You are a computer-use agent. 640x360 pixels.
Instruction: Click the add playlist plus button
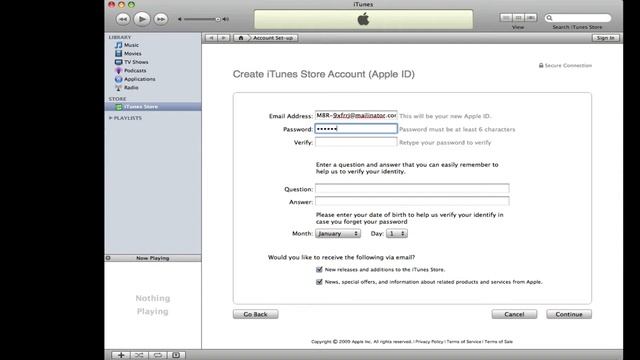121,355
